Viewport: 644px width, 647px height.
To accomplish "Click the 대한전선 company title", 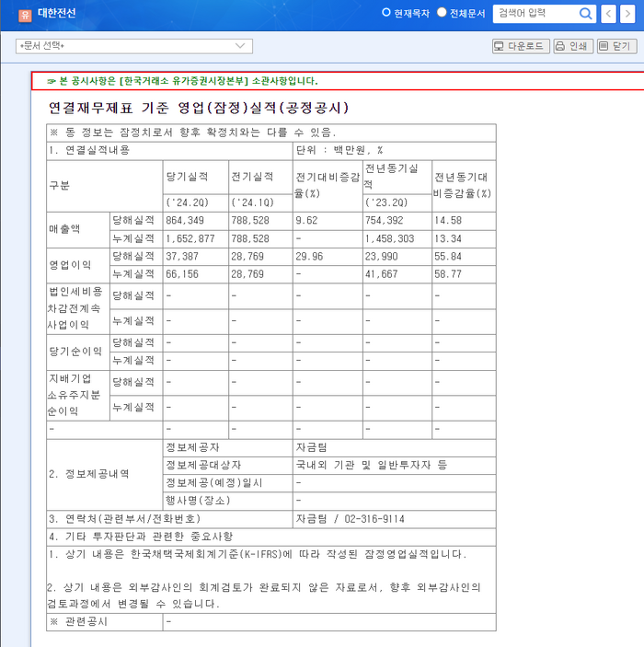I will click(56, 13).
